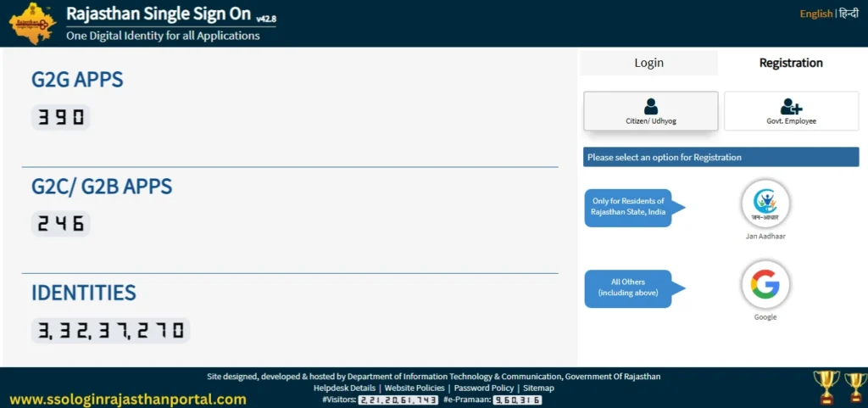Click the smaller gold trophy icon

[856, 388]
